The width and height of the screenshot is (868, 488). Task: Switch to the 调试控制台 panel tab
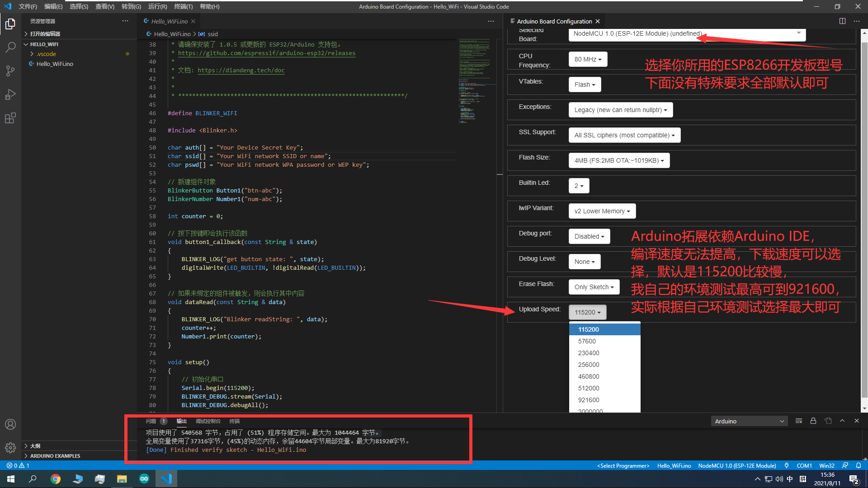pos(208,421)
